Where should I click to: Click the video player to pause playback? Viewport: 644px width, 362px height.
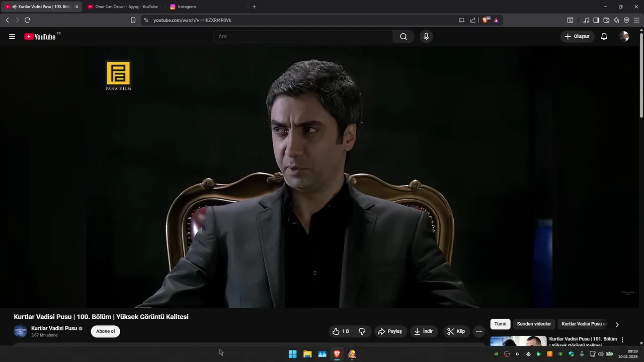pos(319,177)
